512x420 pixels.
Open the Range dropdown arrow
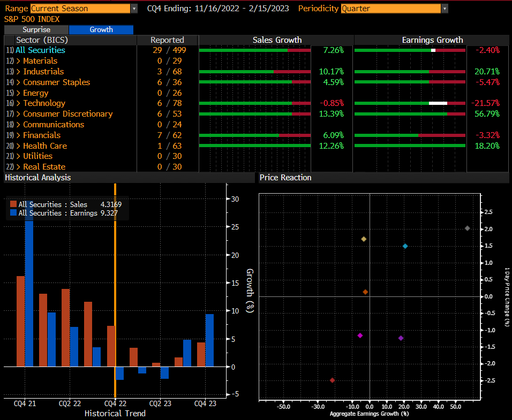pos(134,9)
